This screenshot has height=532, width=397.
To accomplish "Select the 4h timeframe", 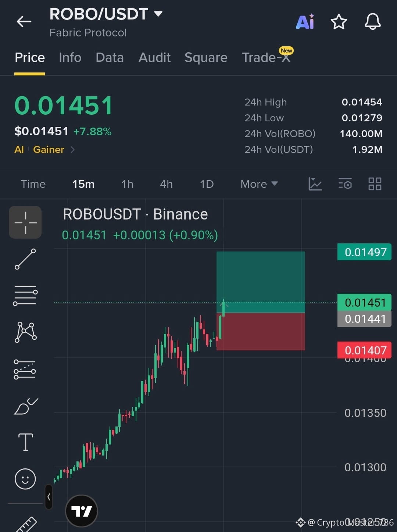I will pos(166,184).
